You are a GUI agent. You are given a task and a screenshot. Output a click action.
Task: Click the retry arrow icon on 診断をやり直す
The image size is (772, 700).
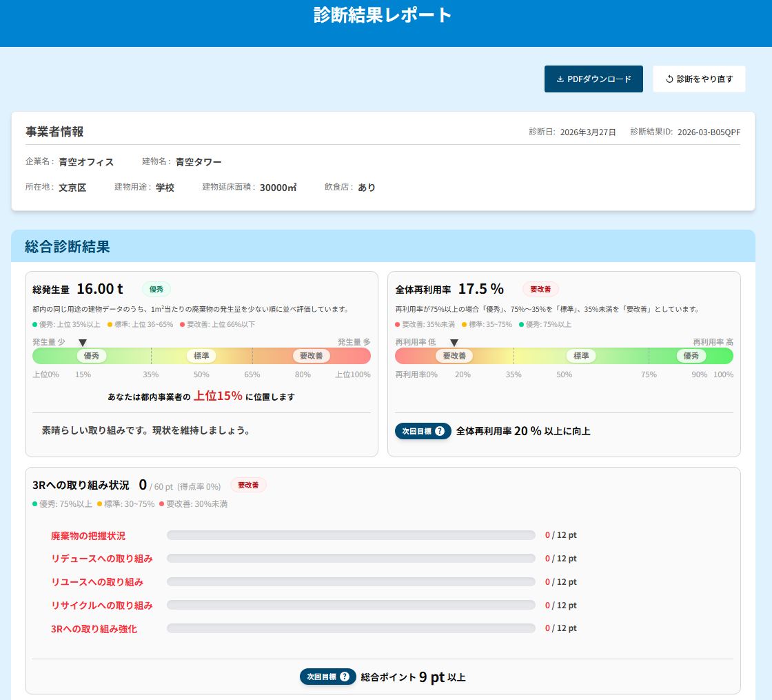[669, 79]
